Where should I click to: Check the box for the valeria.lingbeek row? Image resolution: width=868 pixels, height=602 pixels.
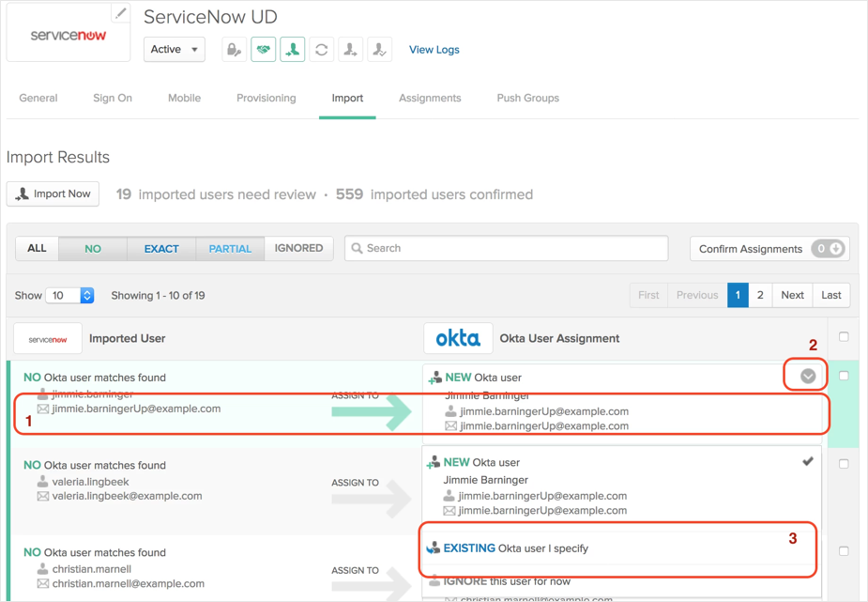(845, 463)
